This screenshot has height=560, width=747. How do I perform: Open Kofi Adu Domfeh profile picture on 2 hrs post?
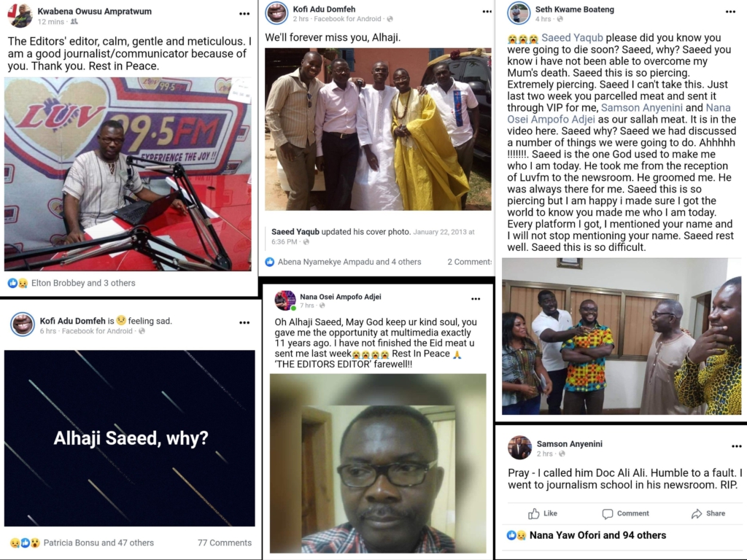click(x=276, y=13)
